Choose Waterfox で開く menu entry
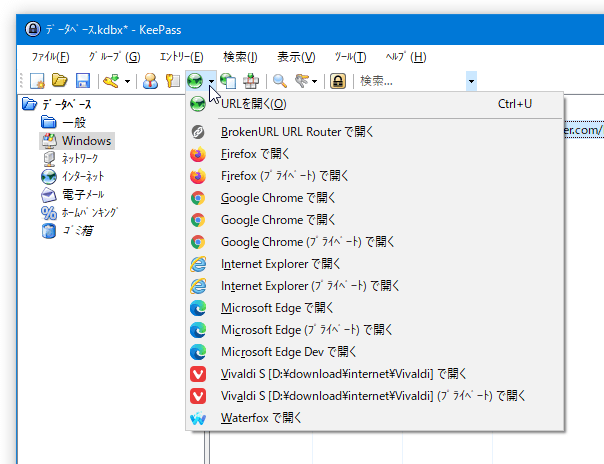The height and width of the screenshot is (464, 604). (x=374, y=418)
